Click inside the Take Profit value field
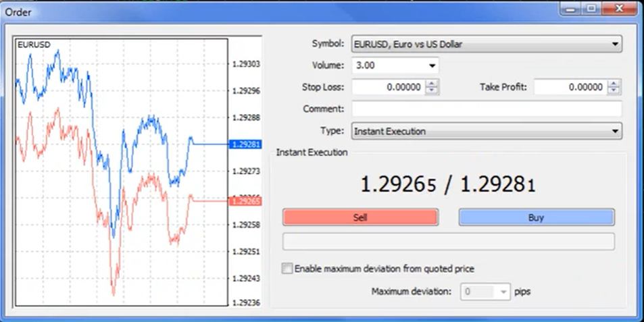The image size is (644, 322). click(x=570, y=87)
